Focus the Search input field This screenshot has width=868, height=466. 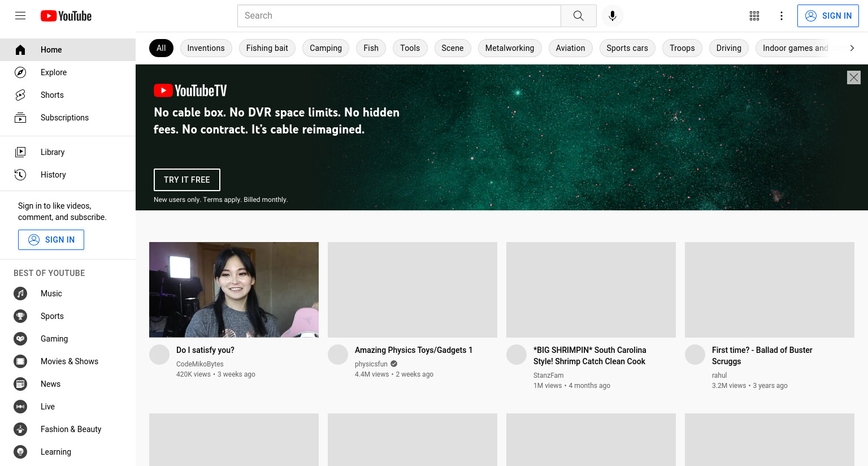click(x=399, y=16)
